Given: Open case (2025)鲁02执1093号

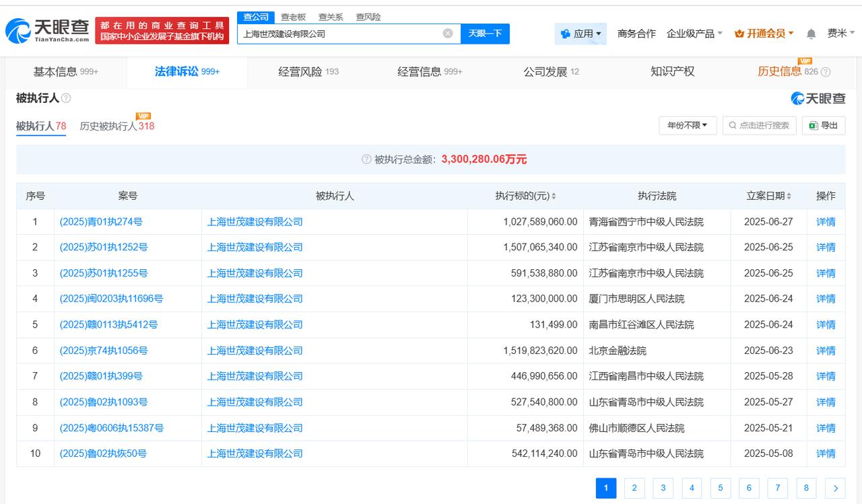Looking at the screenshot, I should [104, 402].
